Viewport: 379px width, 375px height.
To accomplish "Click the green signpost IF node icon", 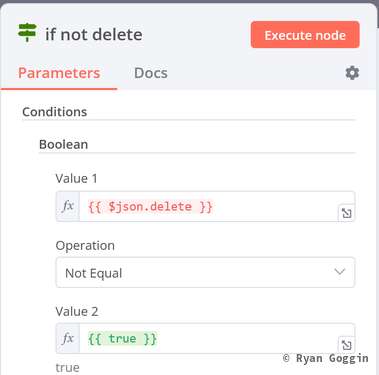I will (x=27, y=33).
